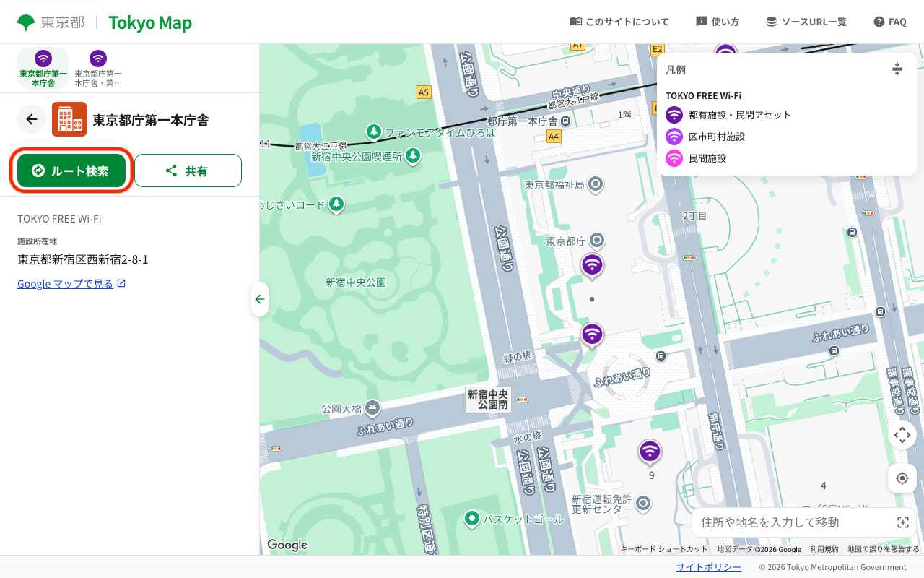Click the A5 station exit marker
Image resolution: width=924 pixels, height=578 pixels.
click(x=424, y=92)
